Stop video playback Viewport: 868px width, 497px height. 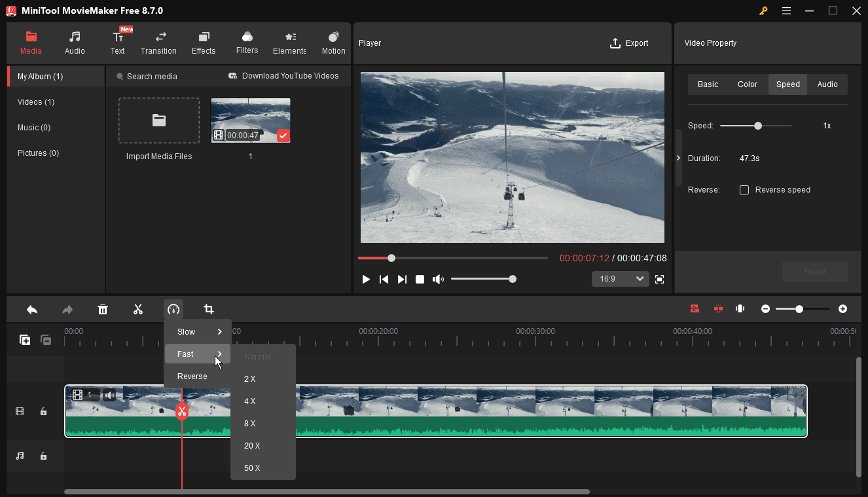[420, 280]
